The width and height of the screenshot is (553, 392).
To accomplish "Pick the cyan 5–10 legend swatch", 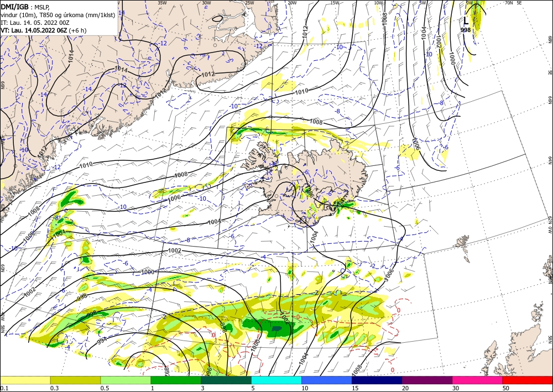I will point(276,380).
